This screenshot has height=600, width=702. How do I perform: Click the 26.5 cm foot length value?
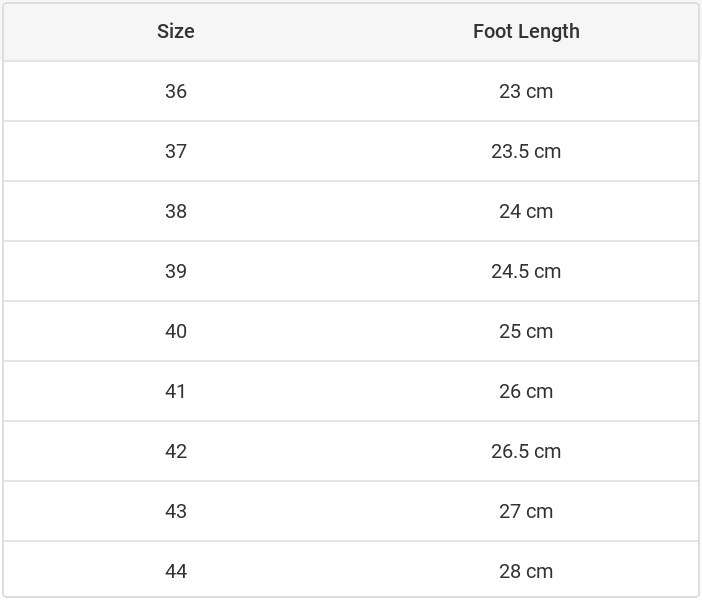526,451
